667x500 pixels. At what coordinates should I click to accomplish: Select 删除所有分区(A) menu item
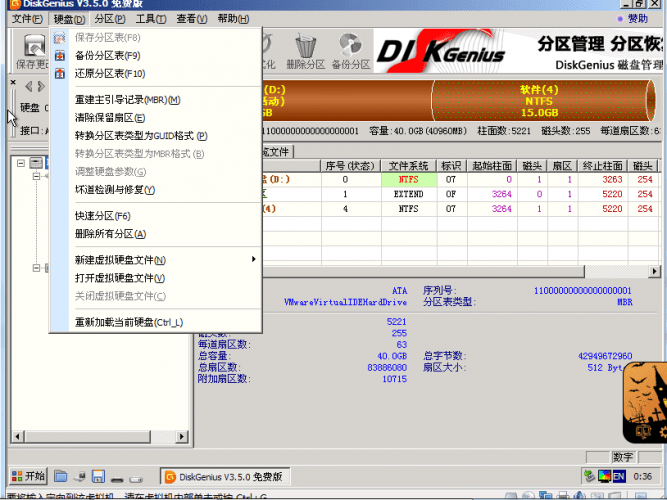(x=156, y=234)
